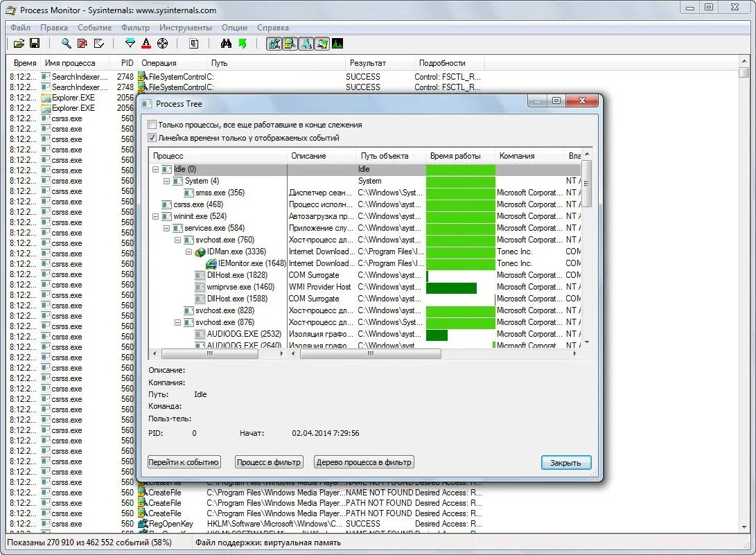Image resolution: width=756 pixels, height=555 pixels.
Task: Toggle the Autoscroll toolbar icon
Action: click(x=82, y=44)
